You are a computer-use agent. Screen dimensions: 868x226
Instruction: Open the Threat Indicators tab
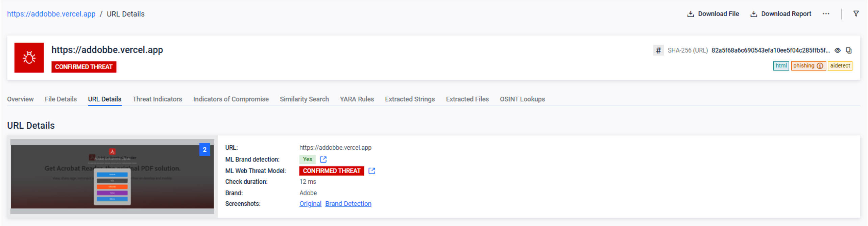click(157, 99)
